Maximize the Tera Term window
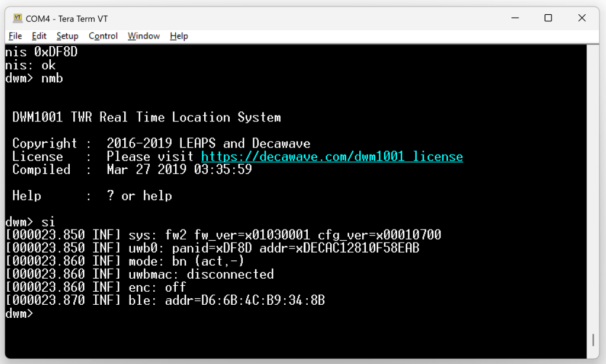The height and width of the screenshot is (364, 606). pos(548,18)
